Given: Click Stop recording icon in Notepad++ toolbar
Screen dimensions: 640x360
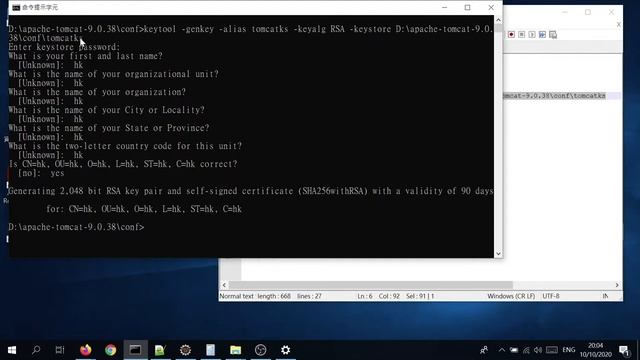Looking at the screenshot, I should (522, 35).
